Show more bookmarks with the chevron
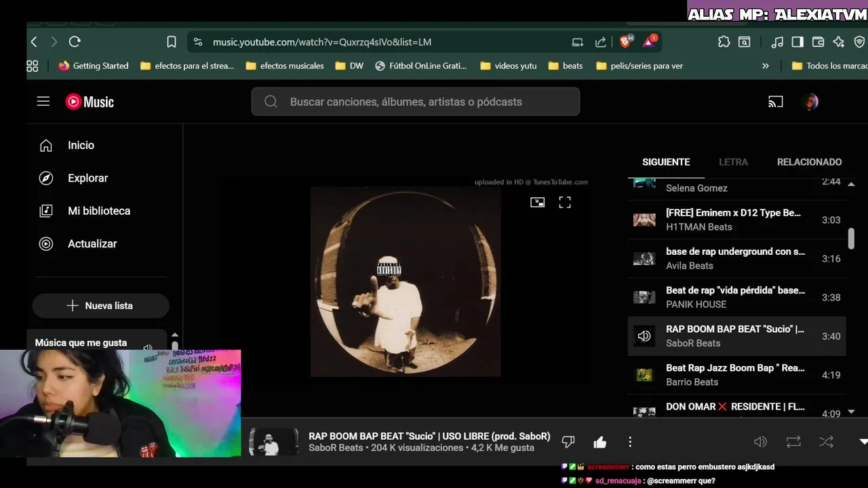 766,66
